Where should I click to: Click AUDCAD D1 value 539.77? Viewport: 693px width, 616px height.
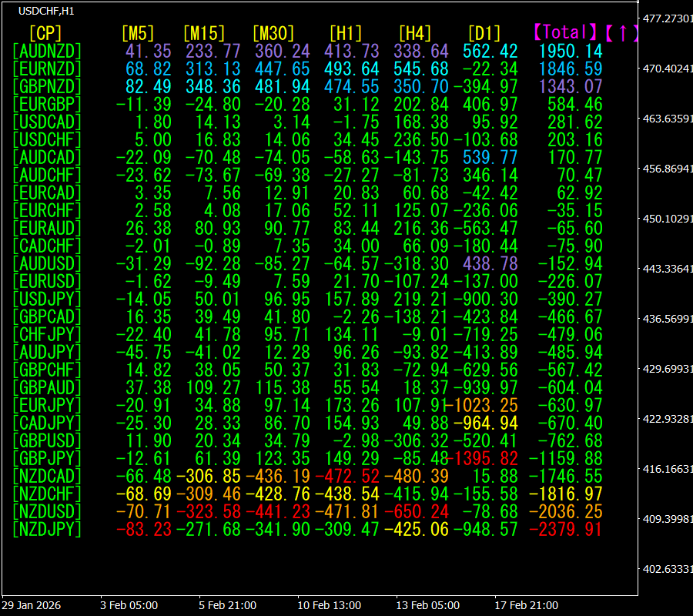click(x=490, y=157)
